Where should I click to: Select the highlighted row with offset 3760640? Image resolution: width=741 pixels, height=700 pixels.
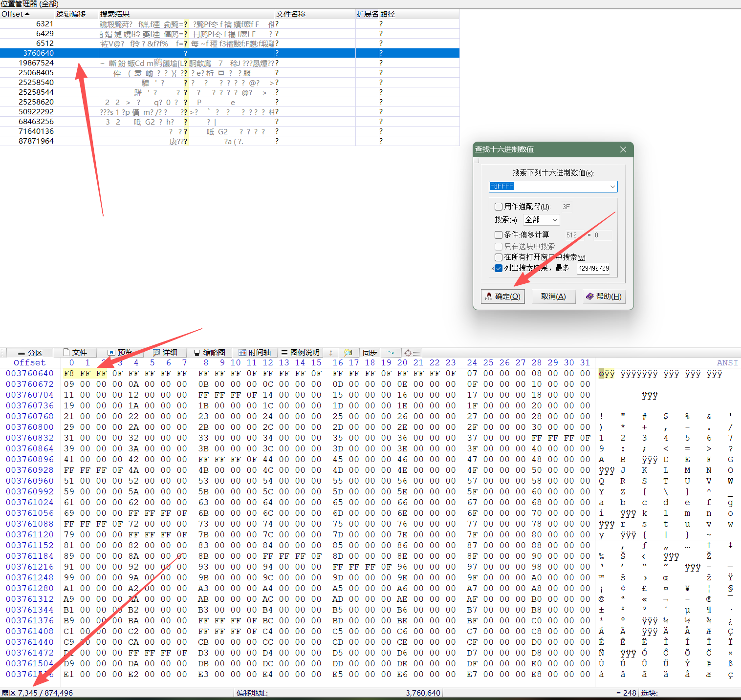click(230, 53)
